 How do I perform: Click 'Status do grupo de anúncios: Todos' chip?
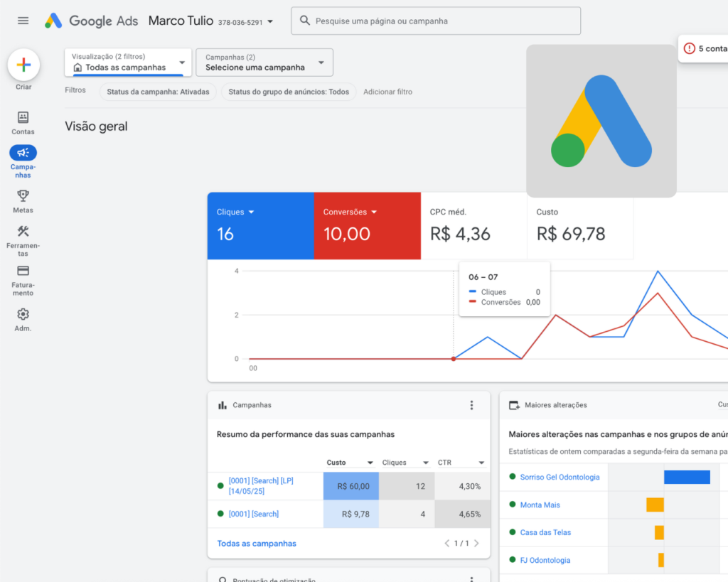click(x=289, y=92)
